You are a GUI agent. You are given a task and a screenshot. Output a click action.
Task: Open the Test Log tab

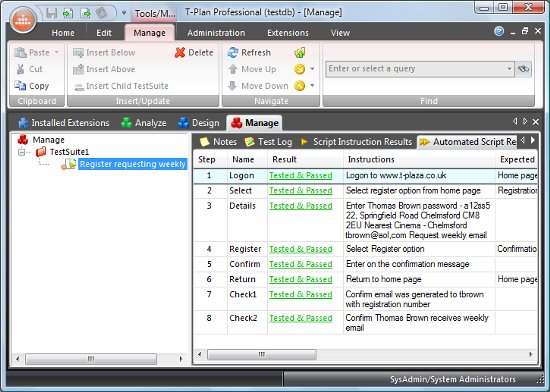268,142
